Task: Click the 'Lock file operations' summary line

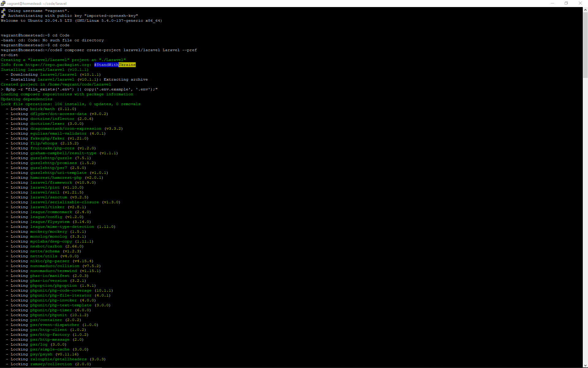Action: (70, 104)
